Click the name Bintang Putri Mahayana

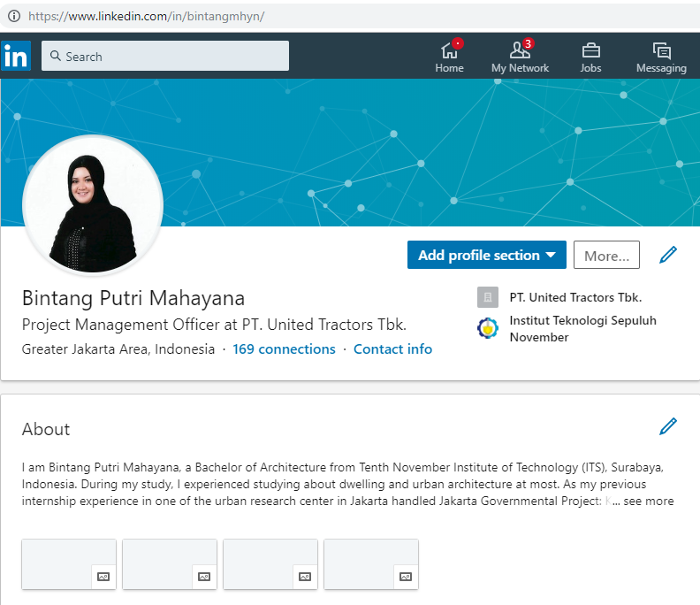pos(133,298)
